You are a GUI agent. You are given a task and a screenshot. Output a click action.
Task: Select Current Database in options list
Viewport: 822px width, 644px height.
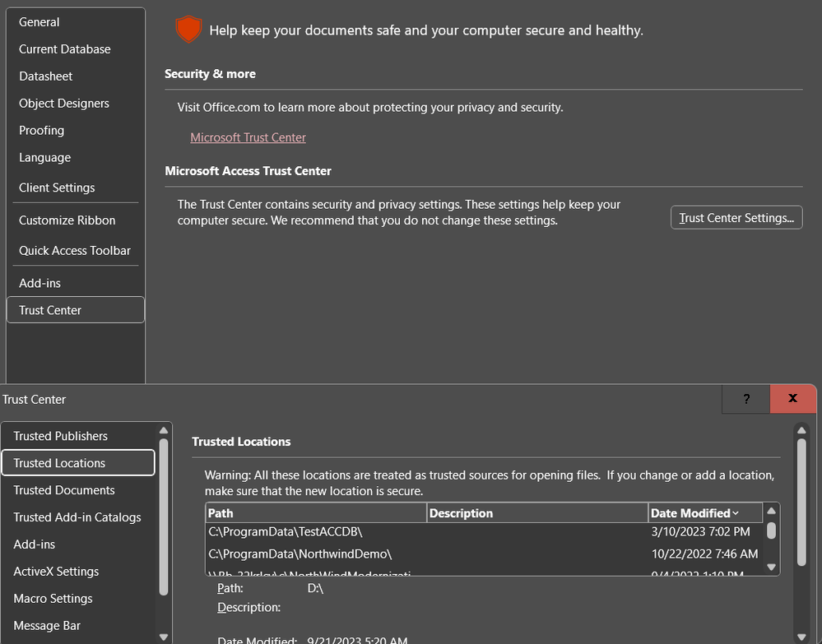pyautogui.click(x=64, y=49)
